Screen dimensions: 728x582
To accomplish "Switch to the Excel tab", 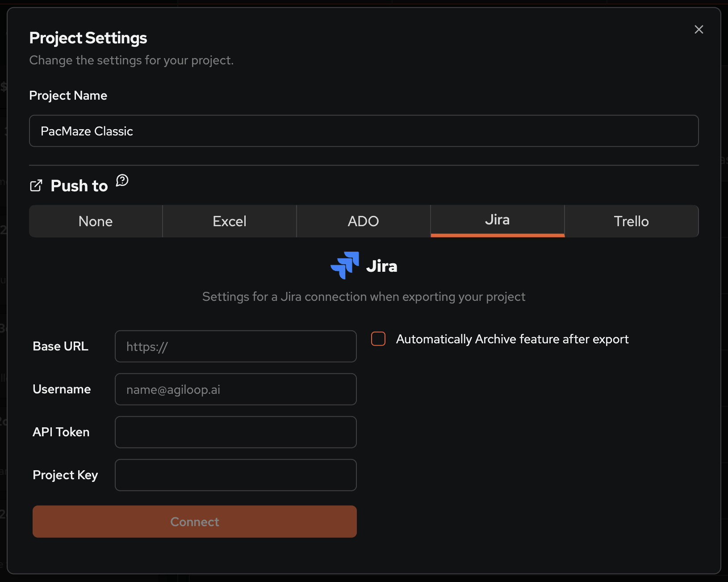I will (230, 221).
